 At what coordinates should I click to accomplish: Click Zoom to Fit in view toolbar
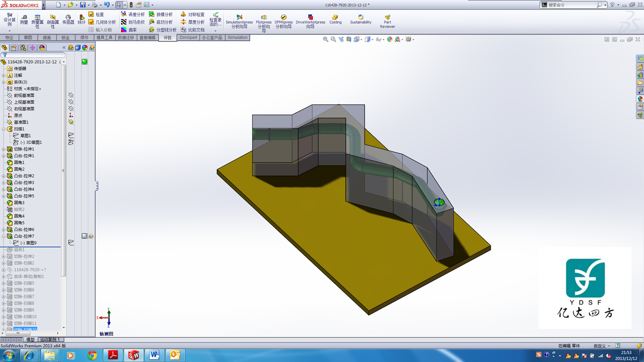point(325,40)
